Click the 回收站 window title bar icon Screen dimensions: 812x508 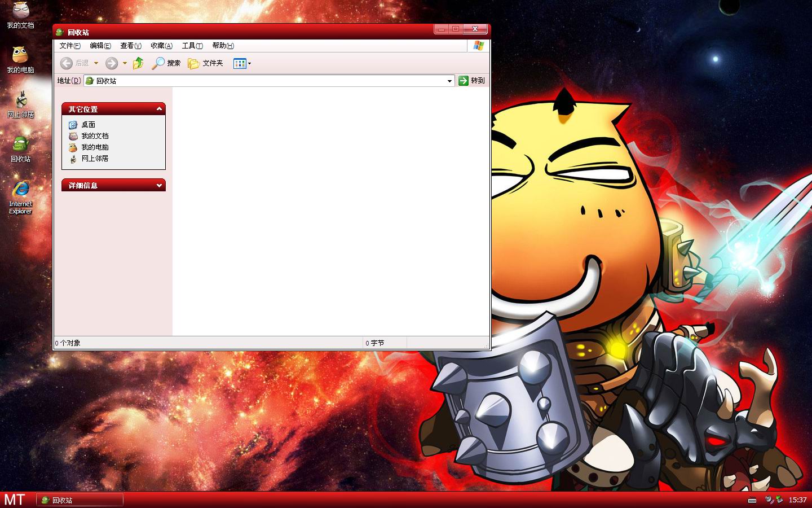click(59, 32)
